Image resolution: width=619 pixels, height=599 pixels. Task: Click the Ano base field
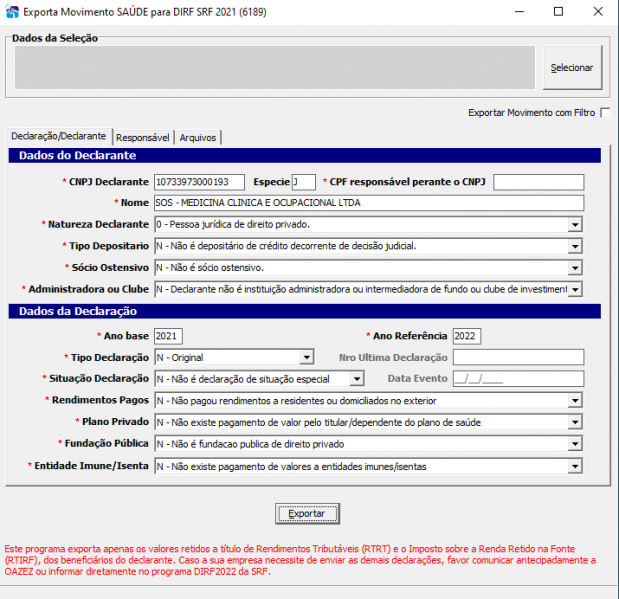coord(168,336)
